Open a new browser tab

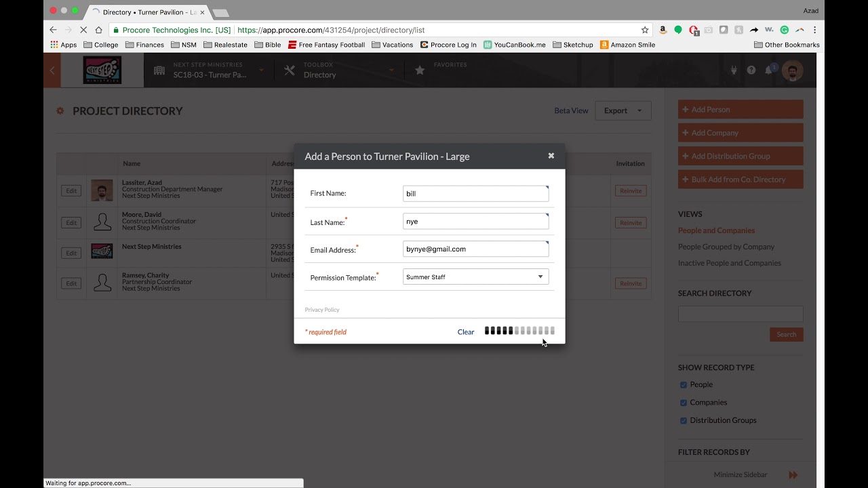click(220, 13)
